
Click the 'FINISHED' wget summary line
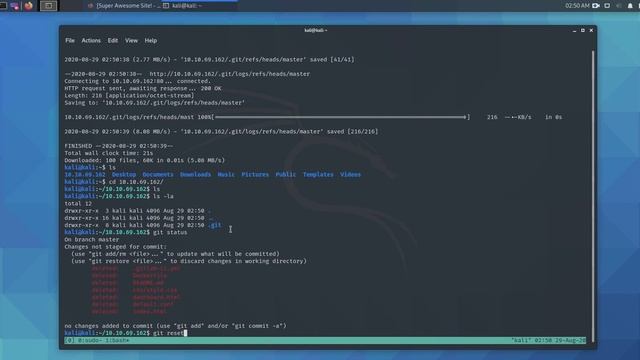point(118,146)
